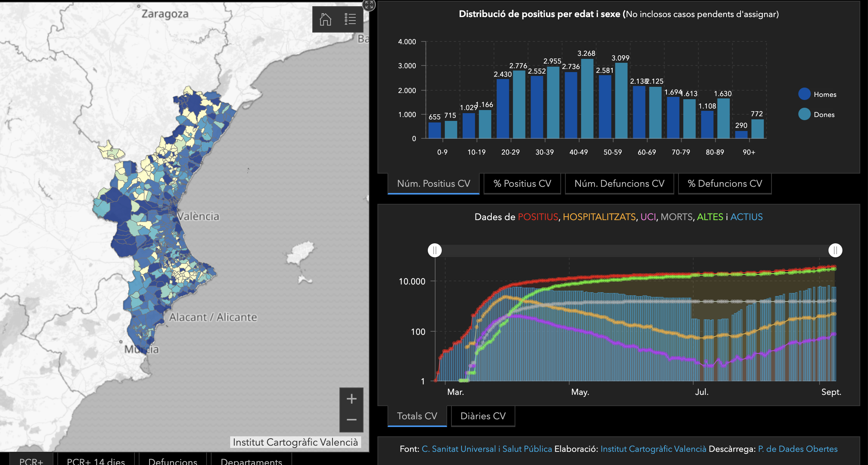
Task: Click the 40-49 Dones bar
Action: point(587,99)
